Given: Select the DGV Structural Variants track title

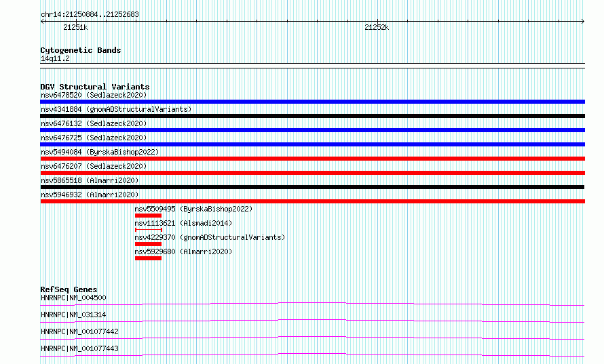Looking at the screenshot, I should (95, 87).
